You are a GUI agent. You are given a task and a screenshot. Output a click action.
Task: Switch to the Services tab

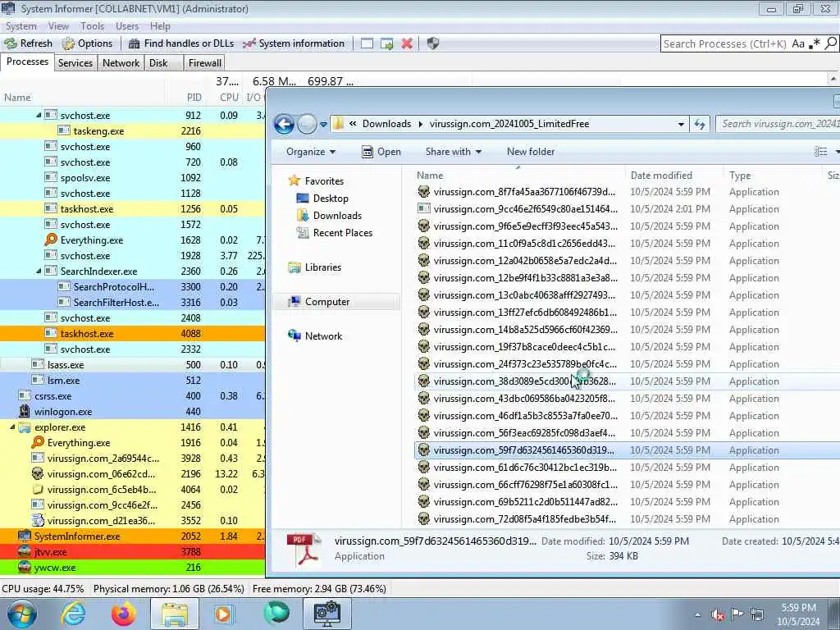[x=75, y=63]
